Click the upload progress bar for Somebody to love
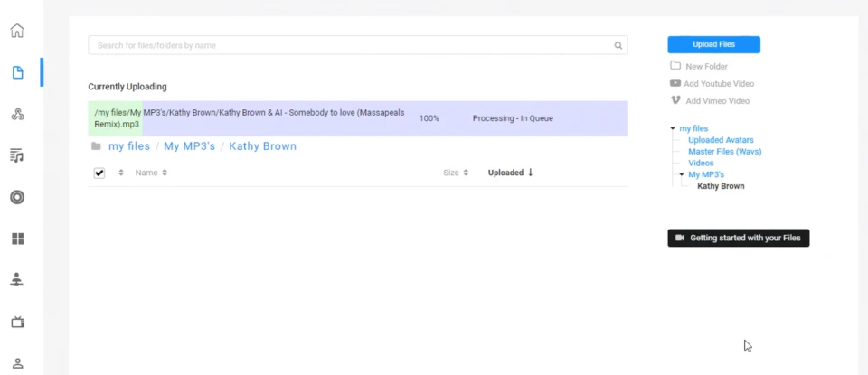Screen dimensions: 868x375 358,118
